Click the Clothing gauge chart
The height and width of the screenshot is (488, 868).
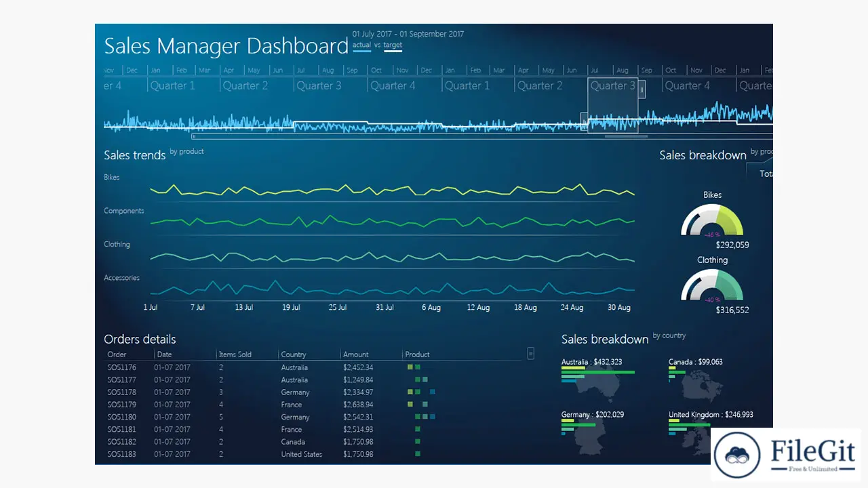[x=712, y=285]
